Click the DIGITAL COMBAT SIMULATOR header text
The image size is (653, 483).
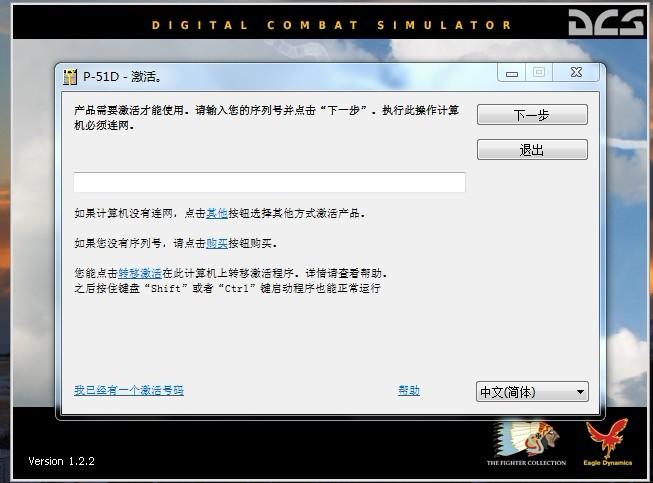point(332,24)
